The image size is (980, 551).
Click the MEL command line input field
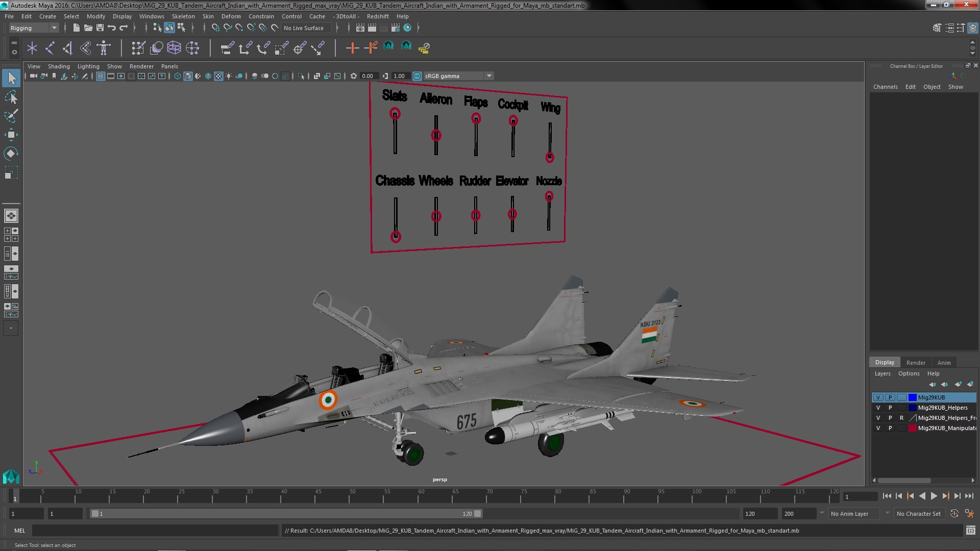click(155, 531)
